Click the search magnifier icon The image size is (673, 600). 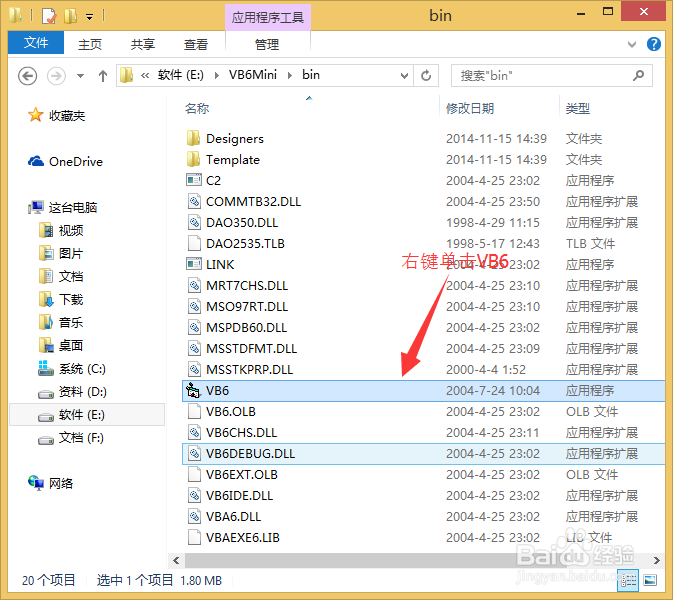tap(638, 76)
